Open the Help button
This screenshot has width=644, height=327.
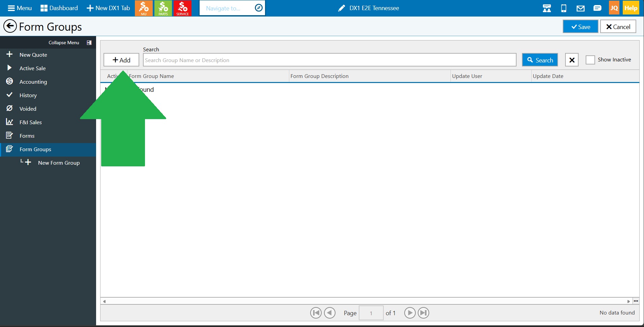[631, 8]
